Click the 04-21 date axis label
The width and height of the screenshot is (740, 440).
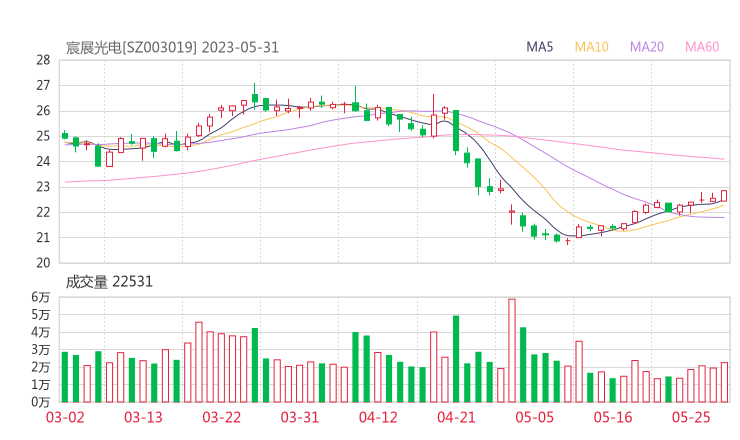(456, 417)
